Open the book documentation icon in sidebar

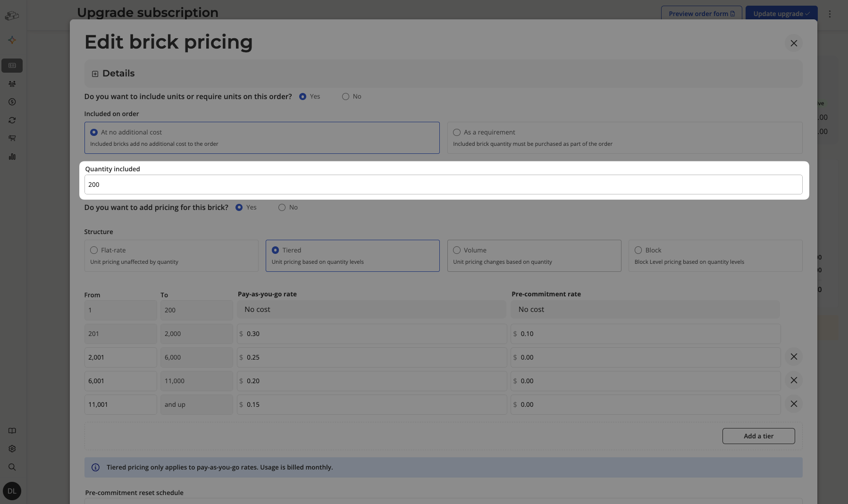pos(12,431)
